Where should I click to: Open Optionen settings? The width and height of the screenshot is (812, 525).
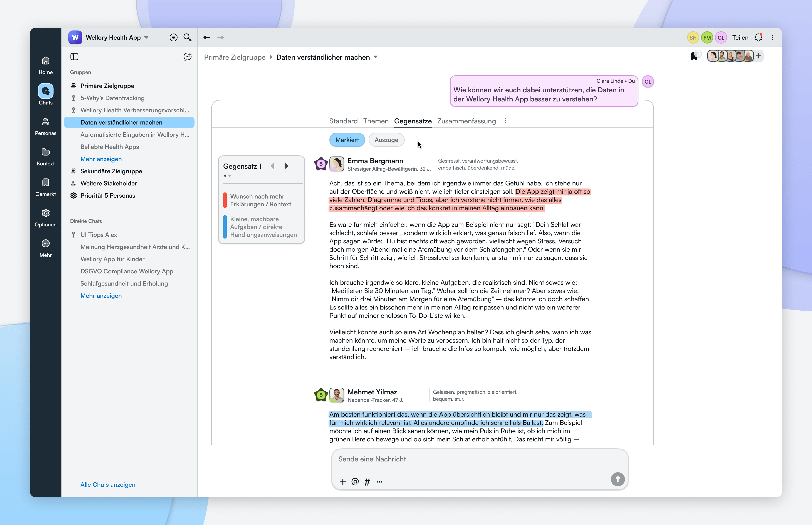point(45,218)
